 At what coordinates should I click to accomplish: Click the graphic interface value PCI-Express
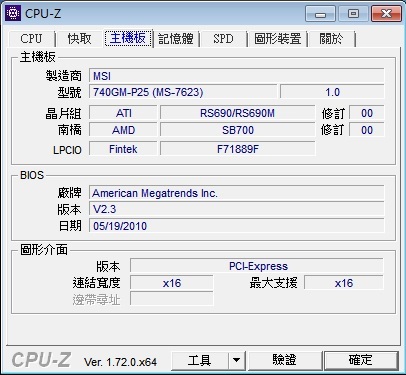257,266
